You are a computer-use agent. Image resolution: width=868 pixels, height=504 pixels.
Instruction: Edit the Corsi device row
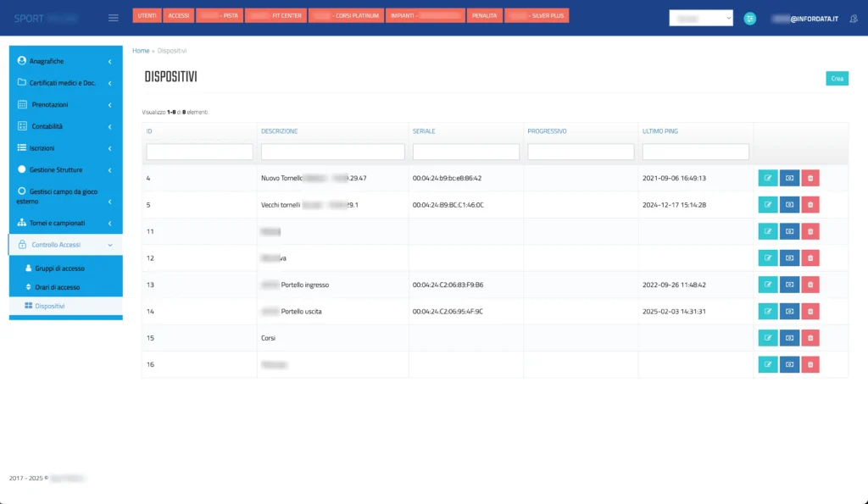(767, 338)
